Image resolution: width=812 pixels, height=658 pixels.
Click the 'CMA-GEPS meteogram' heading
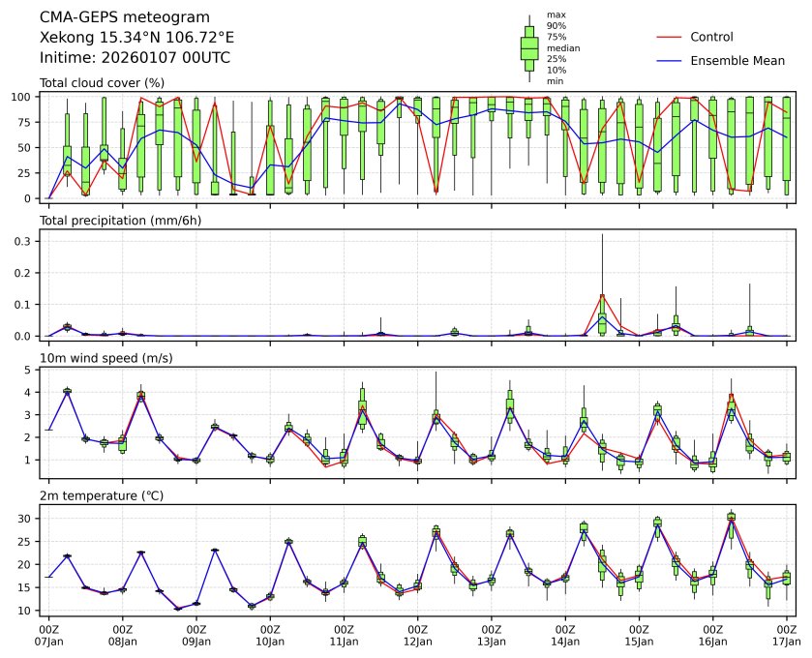[x=117, y=17]
